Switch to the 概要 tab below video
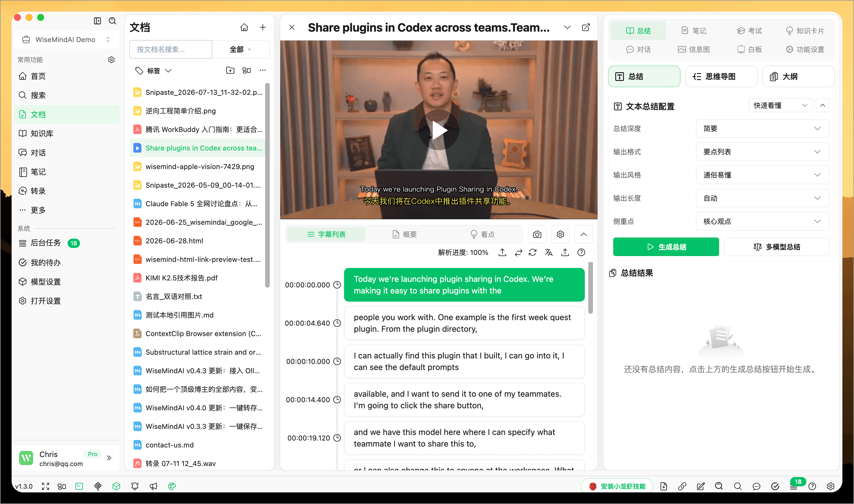This screenshot has width=854, height=504. pyautogui.click(x=404, y=234)
